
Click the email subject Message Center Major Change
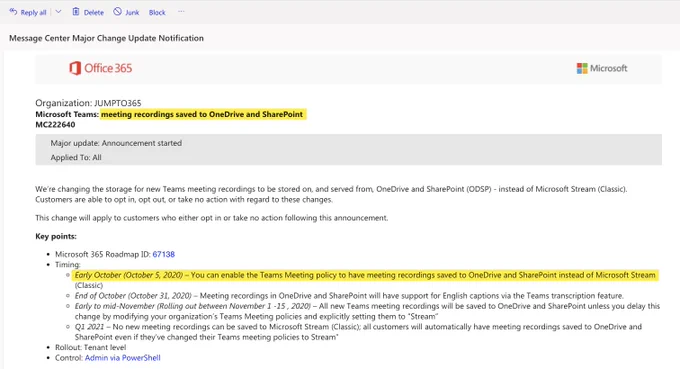pos(106,38)
